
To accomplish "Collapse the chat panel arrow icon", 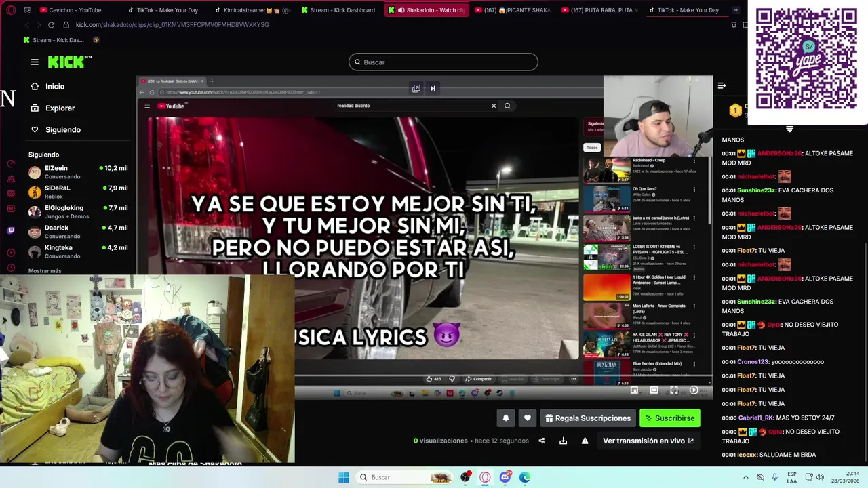I will point(722,85).
